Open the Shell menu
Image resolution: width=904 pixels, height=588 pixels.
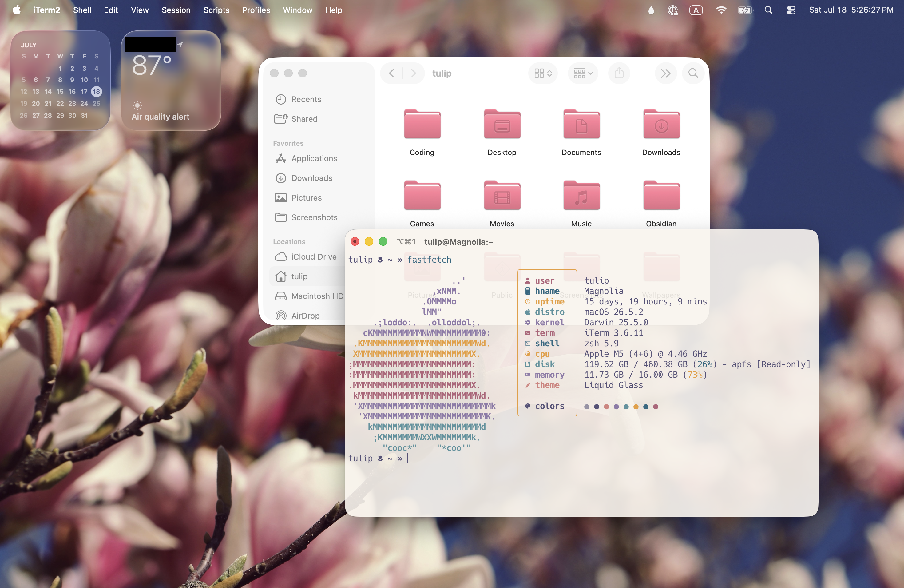82,10
